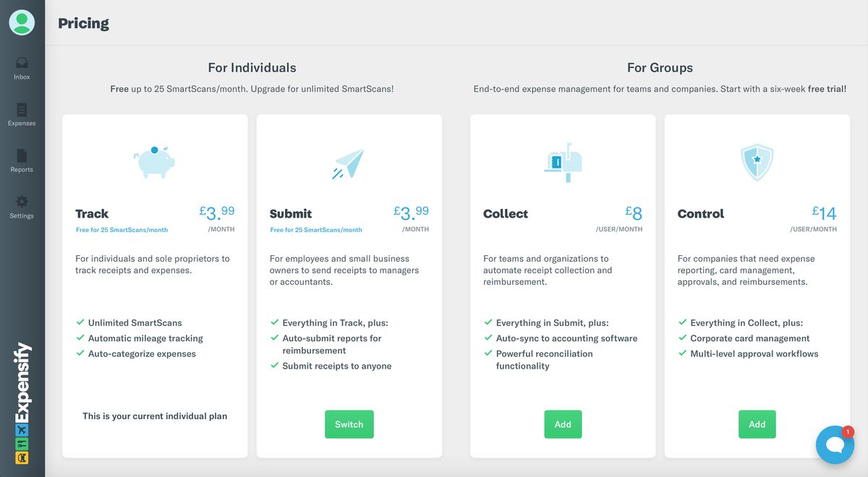Click the mailbox icon on the Collect plan
This screenshot has width=868, height=477.
click(x=563, y=160)
